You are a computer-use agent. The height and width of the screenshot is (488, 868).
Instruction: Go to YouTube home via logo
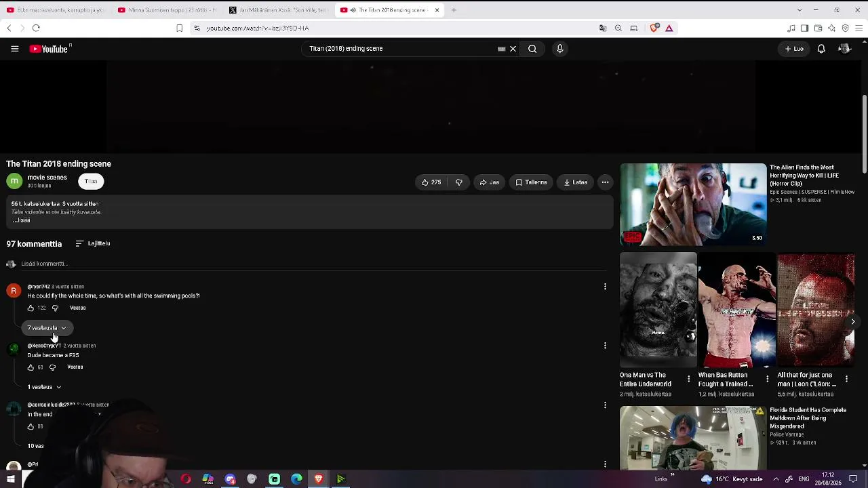pyautogui.click(x=50, y=49)
